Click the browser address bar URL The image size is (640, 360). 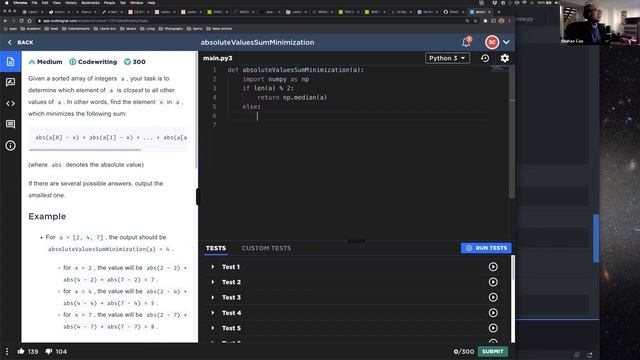coord(96,20)
